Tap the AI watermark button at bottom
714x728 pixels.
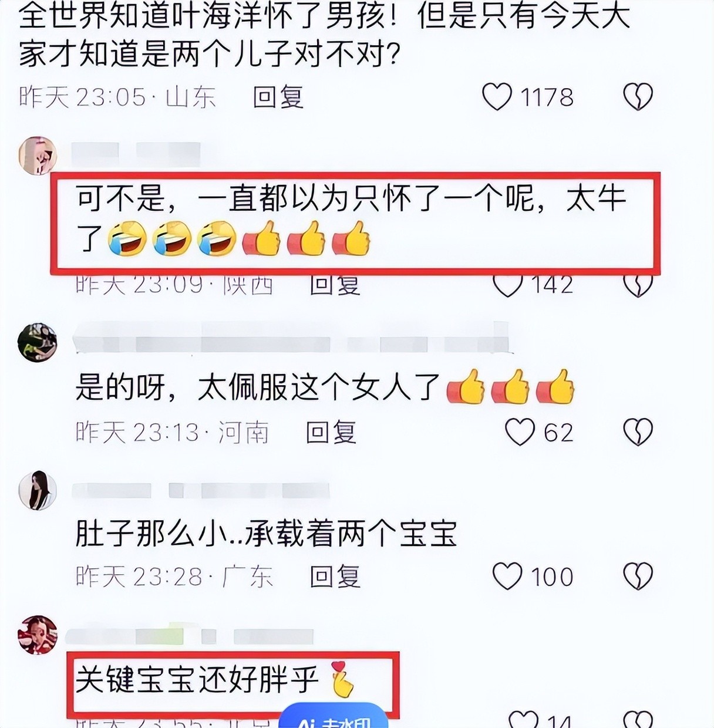coord(333,719)
